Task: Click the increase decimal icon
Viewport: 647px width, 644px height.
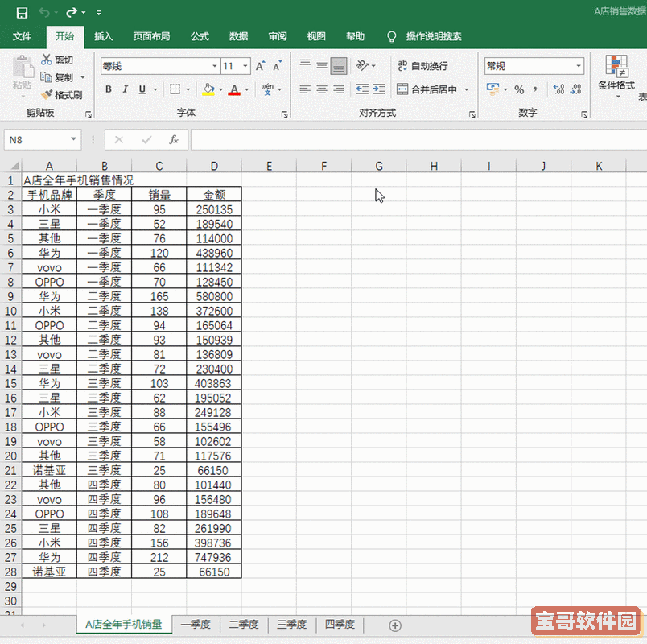Action: pos(558,89)
